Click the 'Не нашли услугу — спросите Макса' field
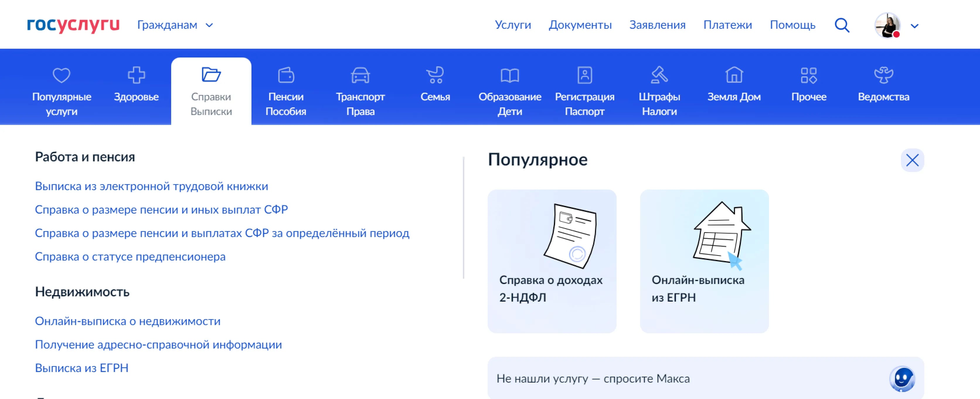 coord(706,378)
